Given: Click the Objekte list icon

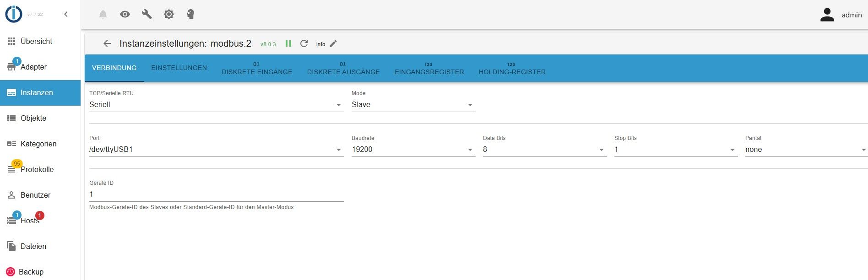Looking at the screenshot, I should [x=11, y=118].
